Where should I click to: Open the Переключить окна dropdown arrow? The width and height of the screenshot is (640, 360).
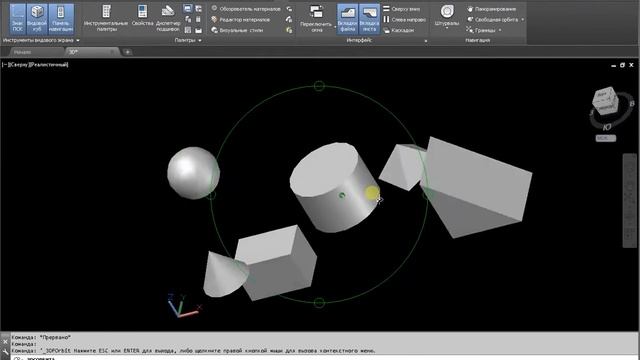(x=335, y=27)
